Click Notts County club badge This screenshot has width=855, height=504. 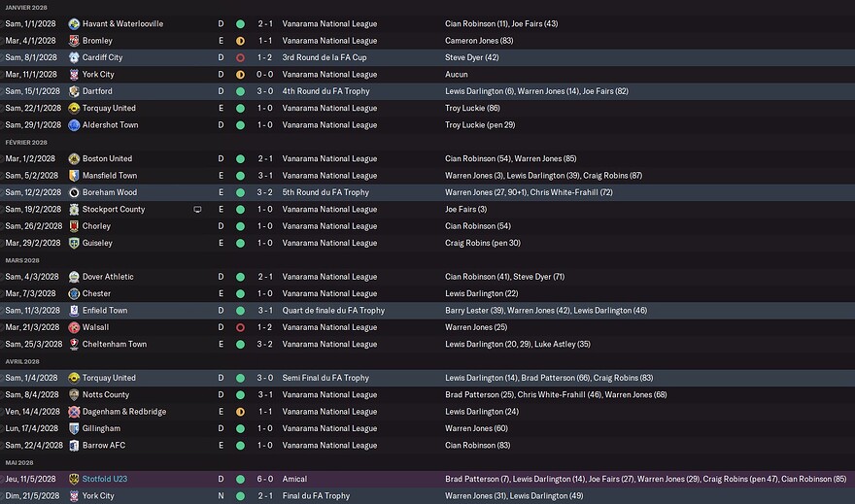[74, 395]
